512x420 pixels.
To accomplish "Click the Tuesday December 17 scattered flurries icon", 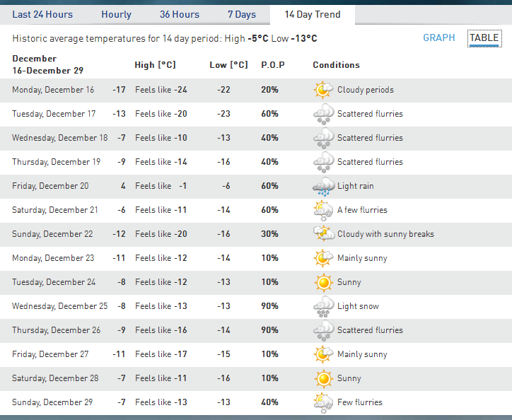I will tap(323, 114).
